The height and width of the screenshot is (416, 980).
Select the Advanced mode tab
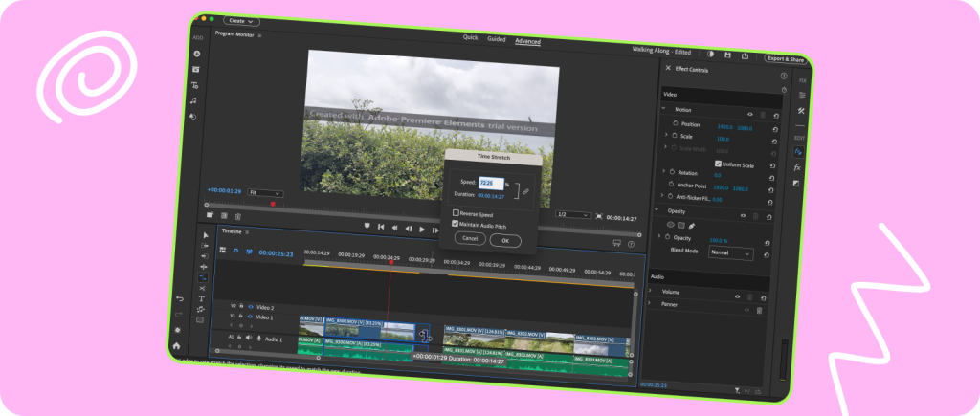[x=527, y=41]
